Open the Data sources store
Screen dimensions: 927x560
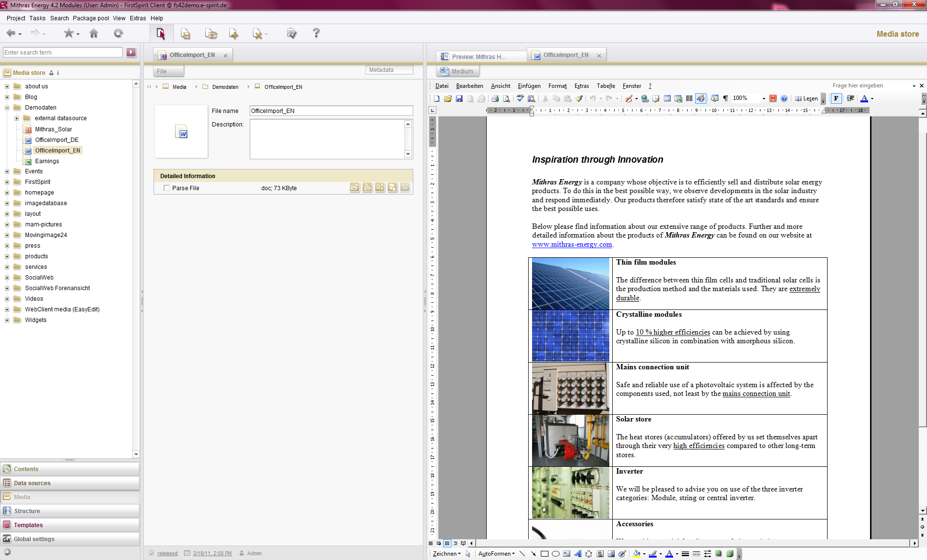(x=70, y=483)
